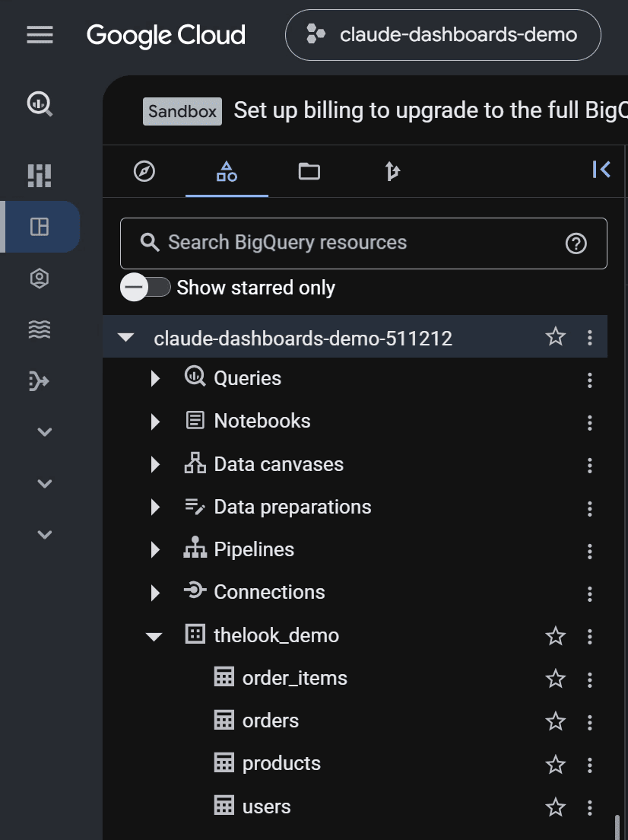This screenshot has width=628, height=840.
Task: Star the users table
Action: pos(555,807)
